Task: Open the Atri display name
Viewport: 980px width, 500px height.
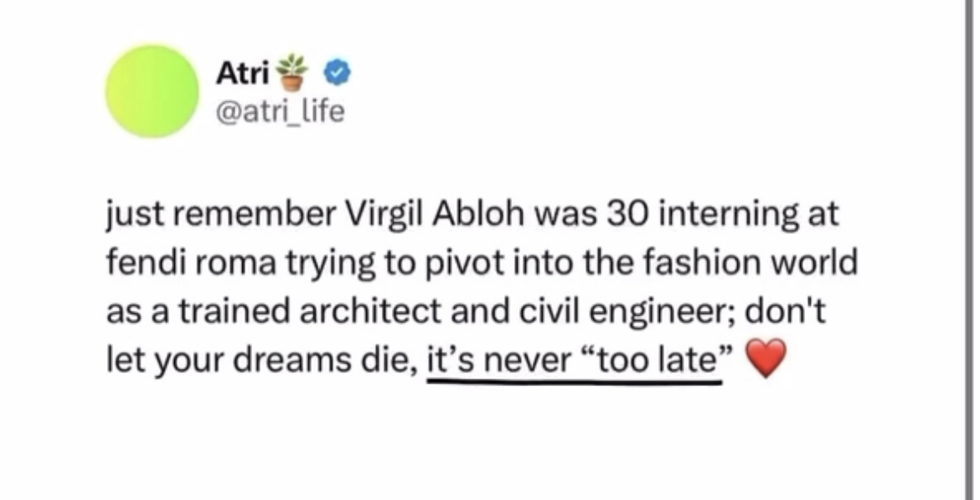Action: tap(243, 75)
